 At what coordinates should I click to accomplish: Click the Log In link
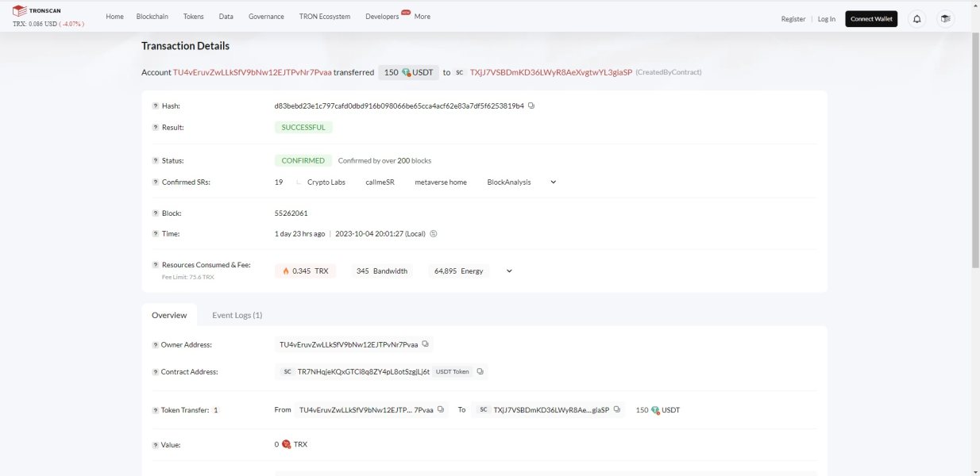pos(826,19)
